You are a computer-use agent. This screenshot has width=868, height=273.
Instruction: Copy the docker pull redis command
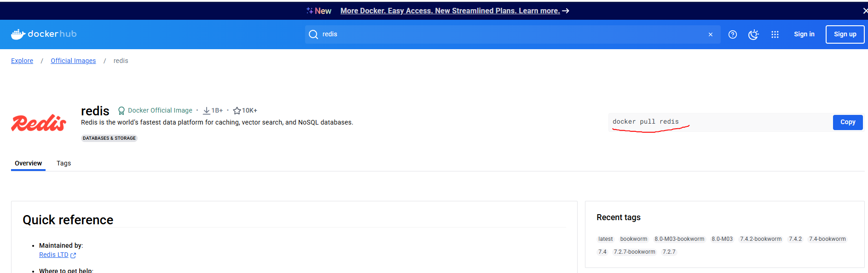point(848,122)
